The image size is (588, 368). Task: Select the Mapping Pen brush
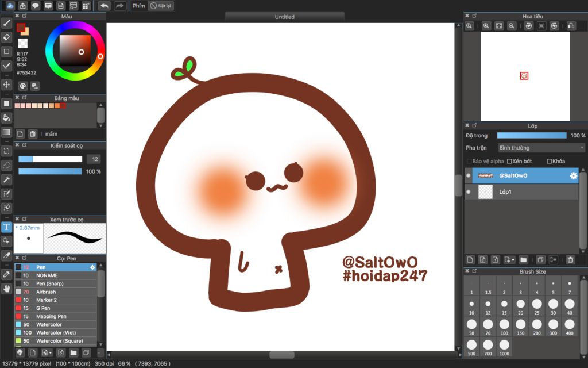point(56,317)
